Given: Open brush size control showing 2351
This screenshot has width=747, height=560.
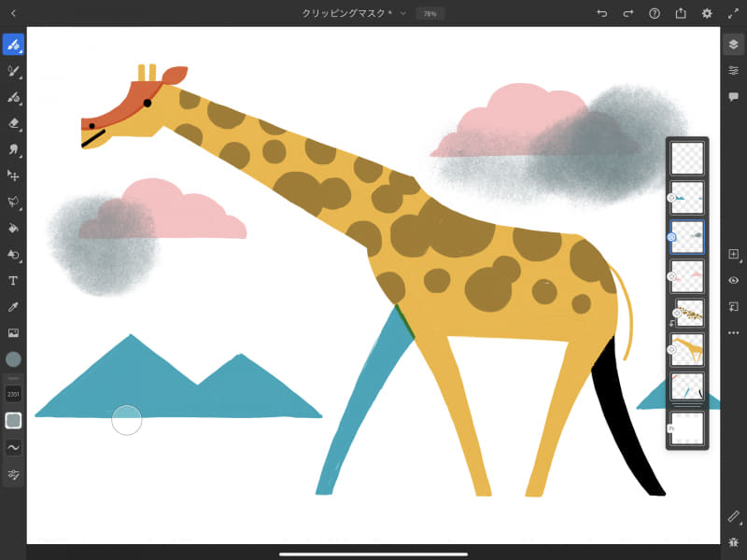Looking at the screenshot, I should click(13, 394).
